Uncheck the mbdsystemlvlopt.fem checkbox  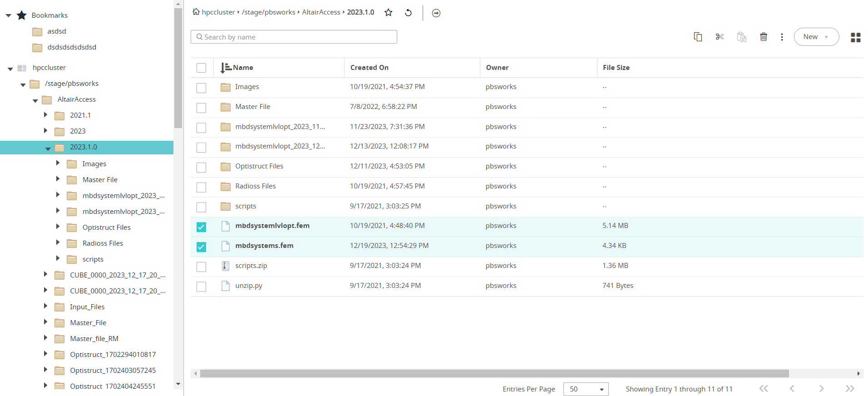tap(201, 227)
